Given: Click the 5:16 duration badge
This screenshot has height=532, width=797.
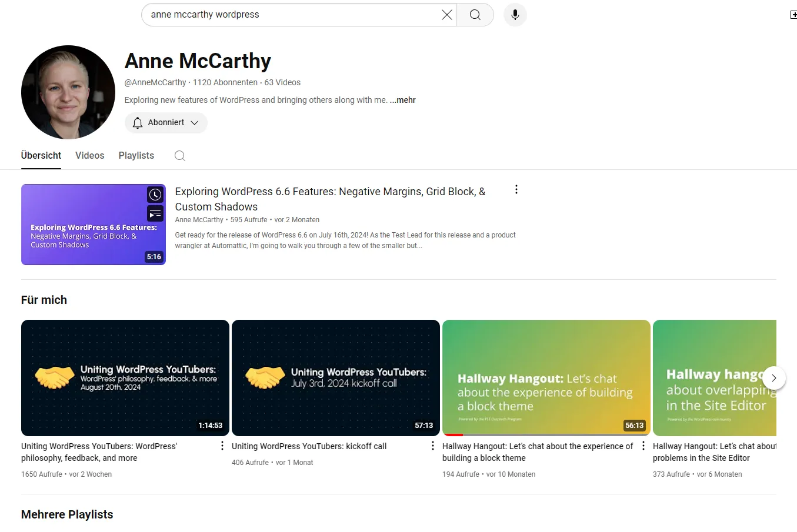Looking at the screenshot, I should click(154, 257).
